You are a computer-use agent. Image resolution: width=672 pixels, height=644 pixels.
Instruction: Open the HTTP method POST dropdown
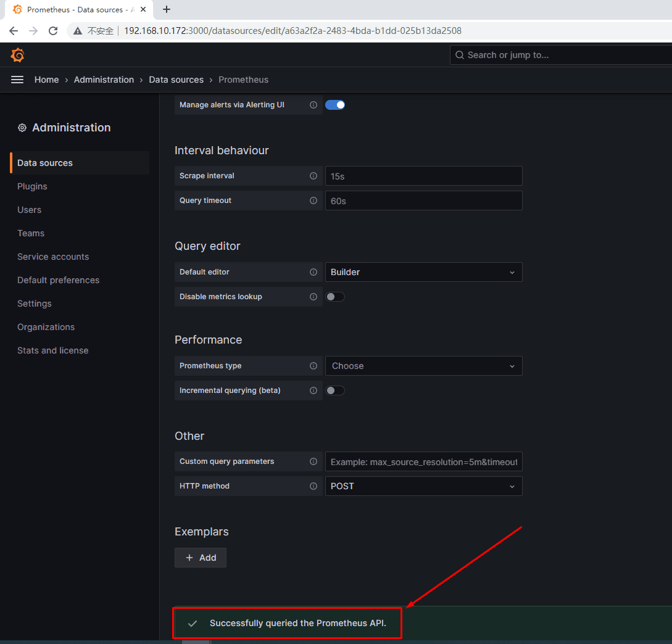tap(423, 486)
